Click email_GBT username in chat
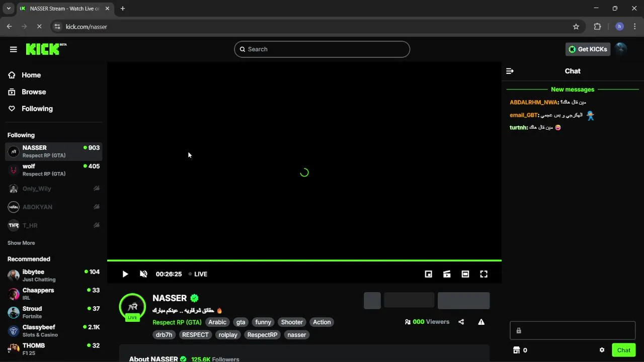Screen dimensions: 644x362 [x=524, y=115]
